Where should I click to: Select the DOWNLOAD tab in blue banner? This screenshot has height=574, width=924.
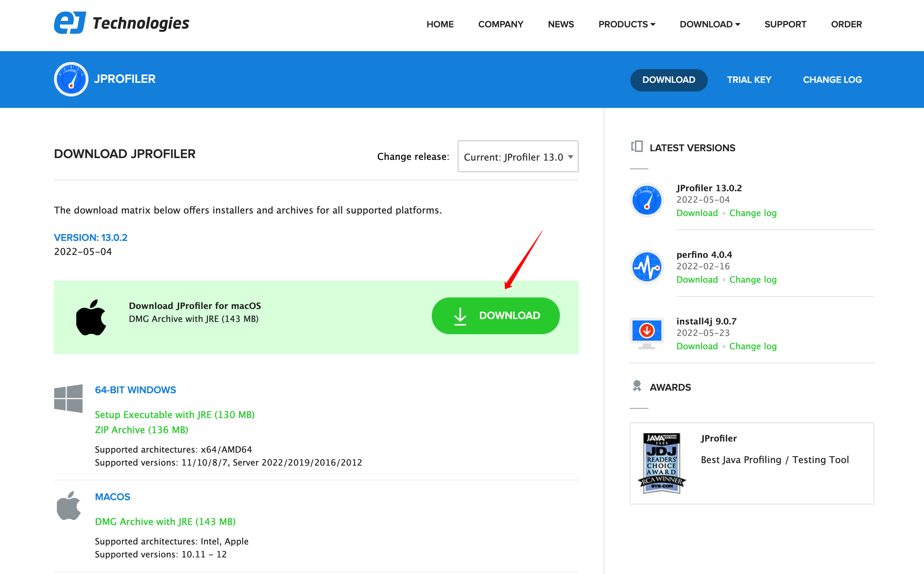click(x=669, y=80)
